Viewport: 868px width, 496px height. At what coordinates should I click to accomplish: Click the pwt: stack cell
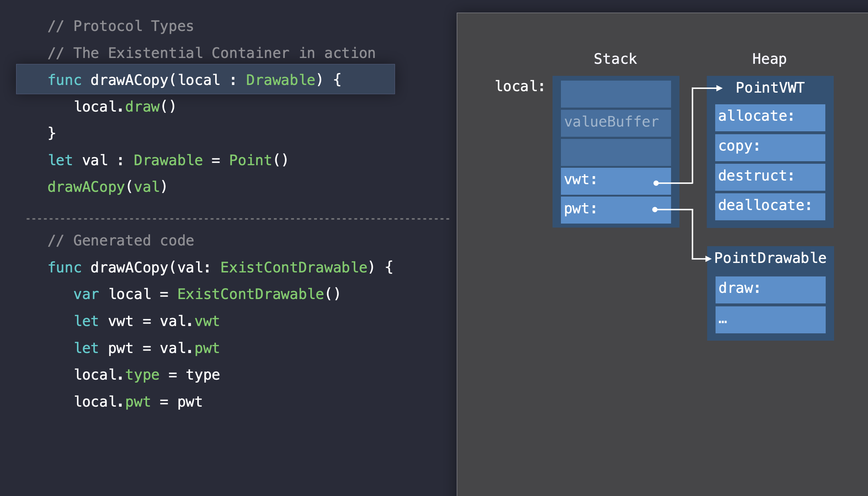click(615, 210)
